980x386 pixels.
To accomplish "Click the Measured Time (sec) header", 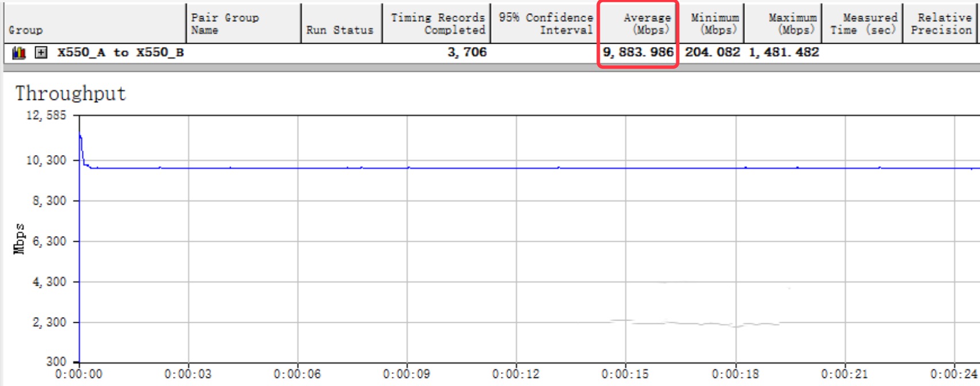I will click(863, 24).
